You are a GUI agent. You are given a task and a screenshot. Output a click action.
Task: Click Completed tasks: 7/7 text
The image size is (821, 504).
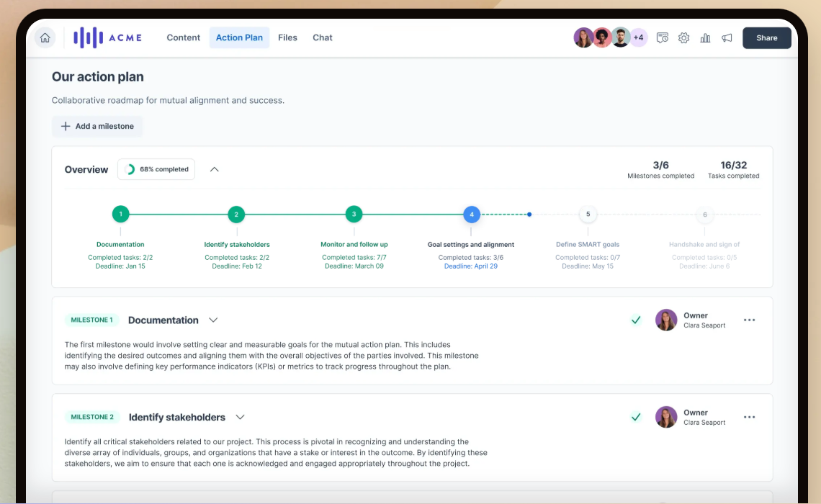click(354, 258)
